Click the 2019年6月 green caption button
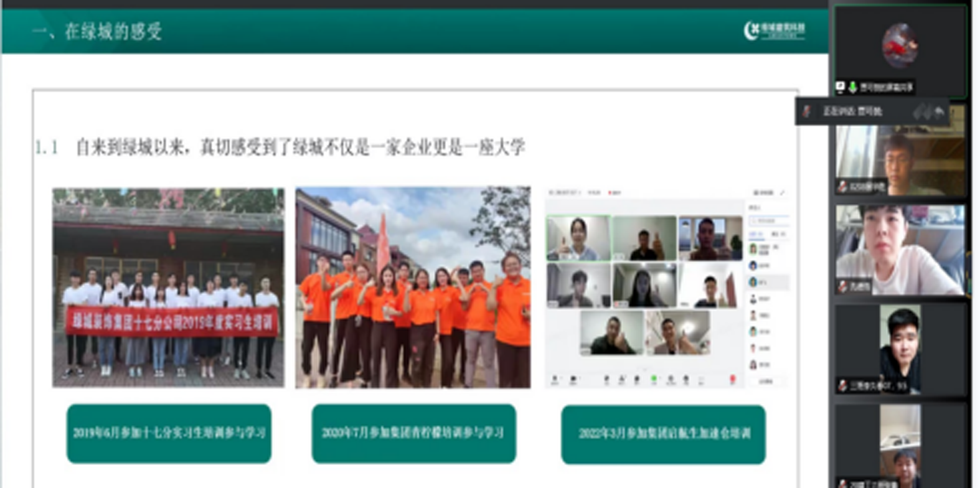 pos(169,433)
